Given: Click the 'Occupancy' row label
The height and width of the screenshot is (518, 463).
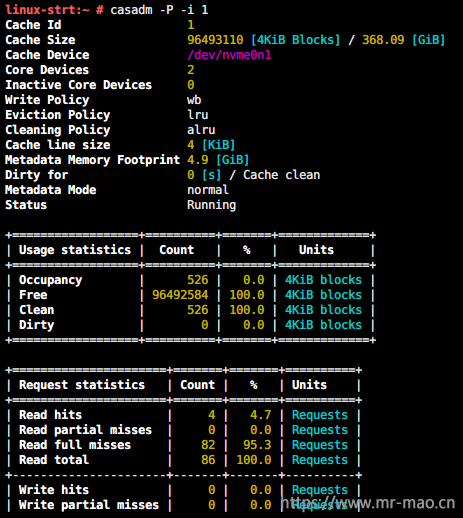Looking at the screenshot, I should point(51,280).
